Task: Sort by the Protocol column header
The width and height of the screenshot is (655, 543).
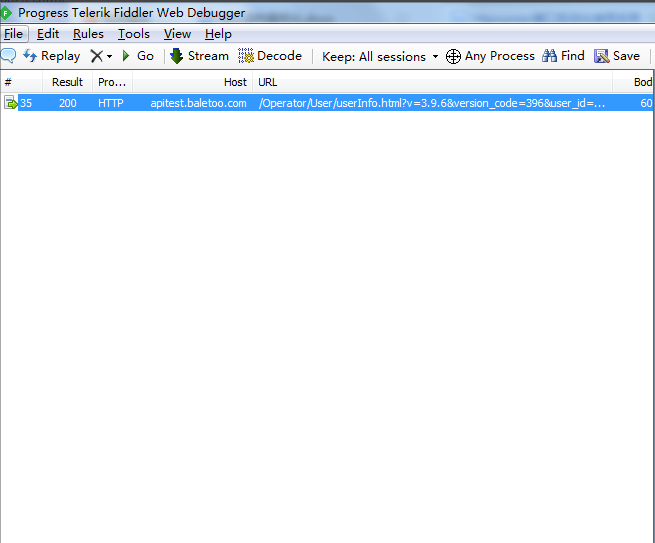Action: (x=112, y=82)
